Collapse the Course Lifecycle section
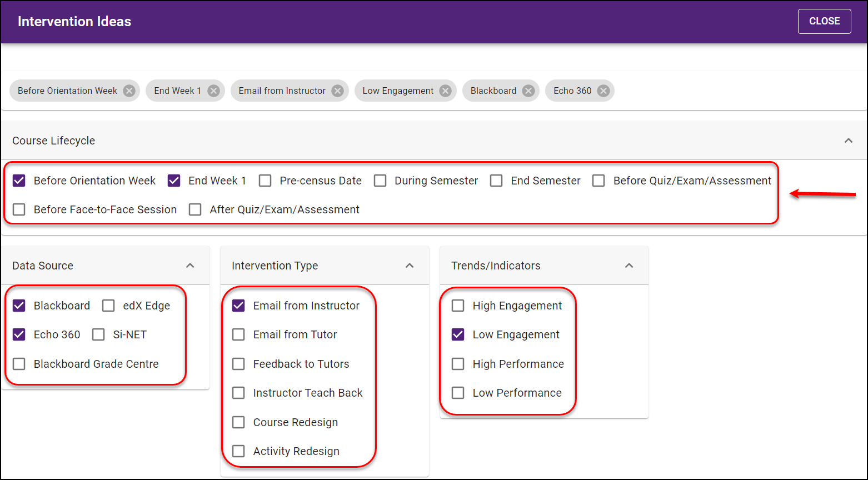This screenshot has height=480, width=868. (849, 141)
